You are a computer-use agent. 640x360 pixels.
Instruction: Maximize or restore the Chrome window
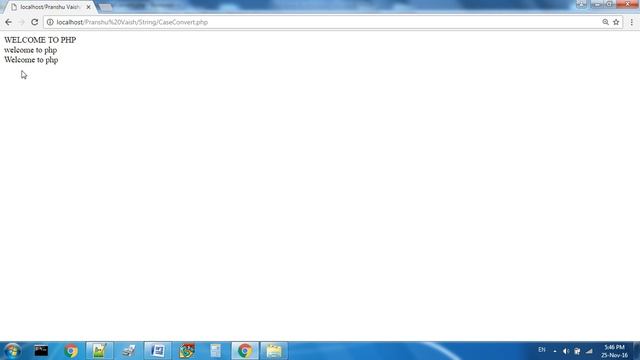(609, 4)
